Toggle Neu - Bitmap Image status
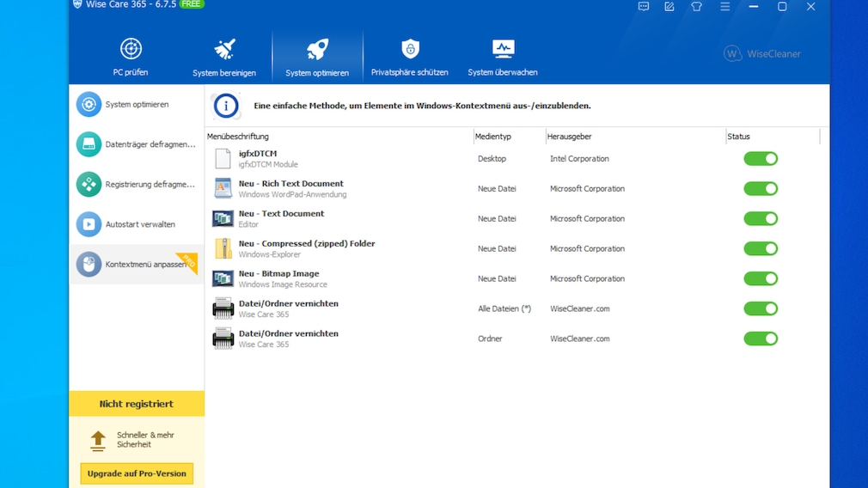Screen dimensions: 868x488 click(x=761, y=278)
